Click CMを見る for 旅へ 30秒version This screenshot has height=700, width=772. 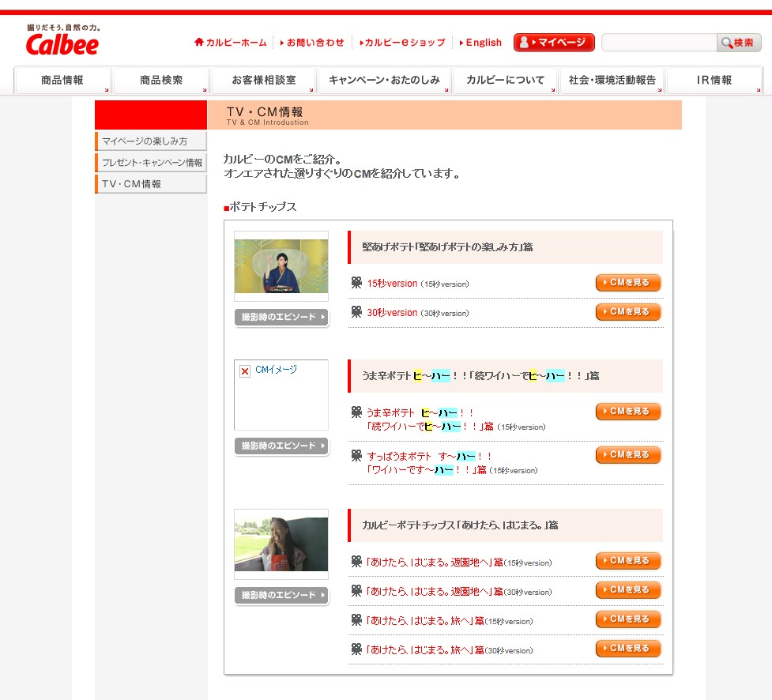[x=627, y=648]
